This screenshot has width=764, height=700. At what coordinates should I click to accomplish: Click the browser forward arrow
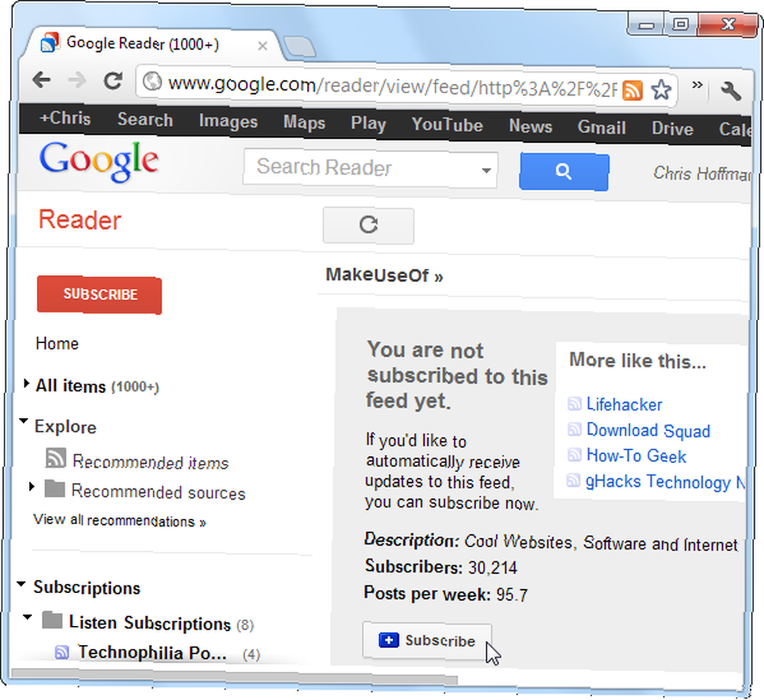click(76, 80)
